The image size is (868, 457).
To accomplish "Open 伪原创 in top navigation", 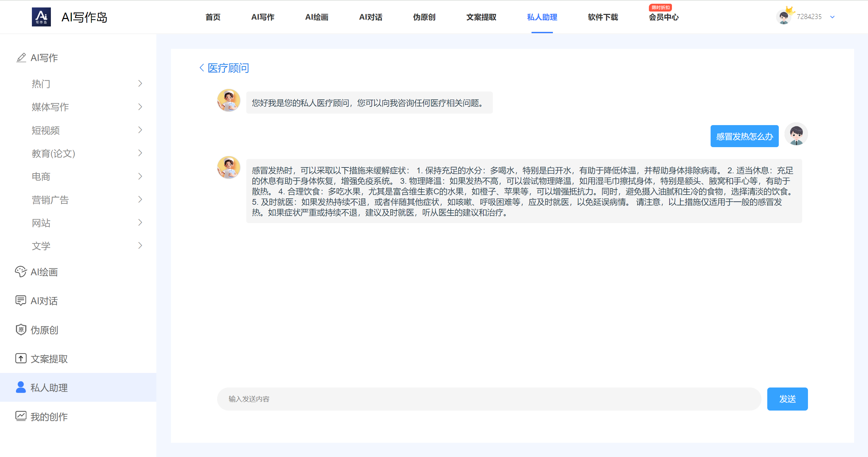I will [x=424, y=17].
